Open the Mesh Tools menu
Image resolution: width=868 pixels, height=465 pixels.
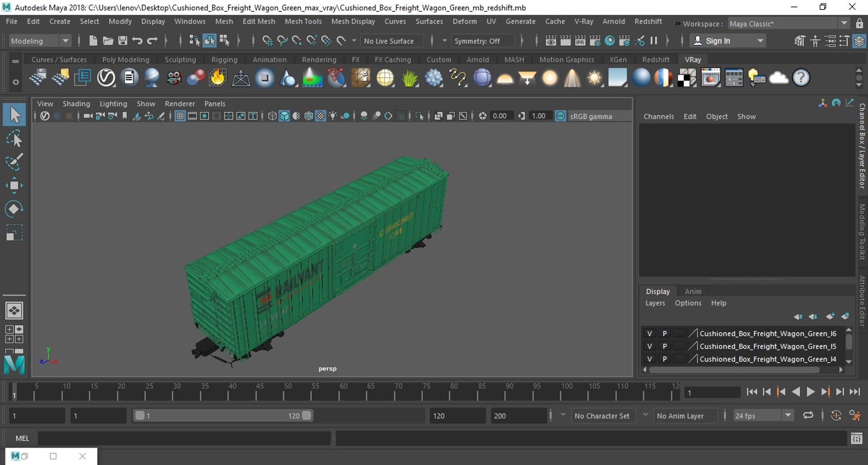(x=303, y=21)
